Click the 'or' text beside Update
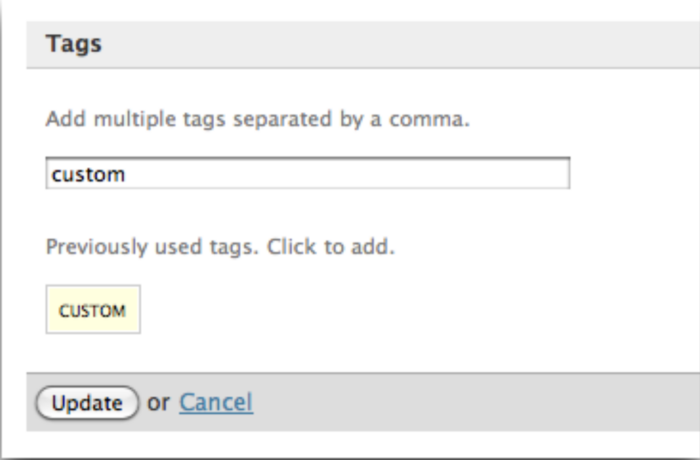The width and height of the screenshot is (700, 460). pos(159,403)
